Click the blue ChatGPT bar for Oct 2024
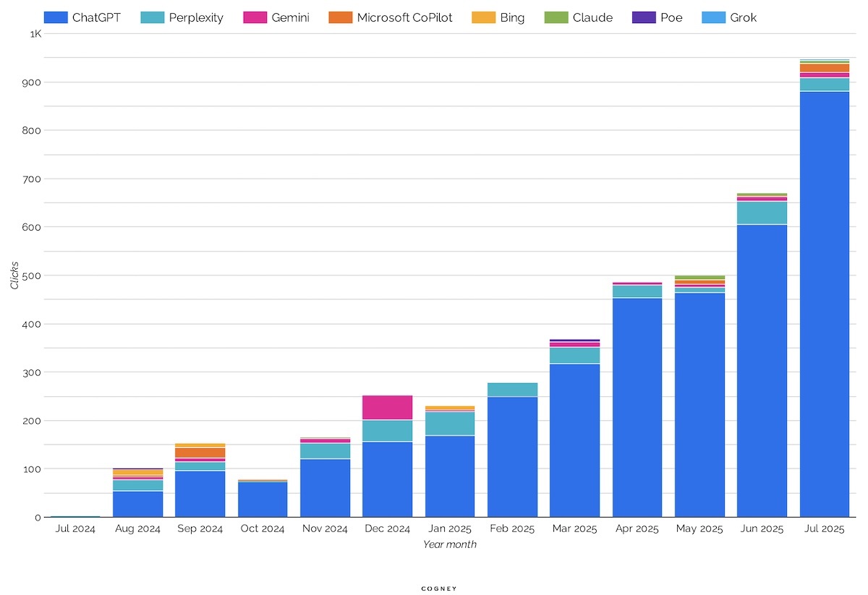The height and width of the screenshot is (595, 868). 263,500
